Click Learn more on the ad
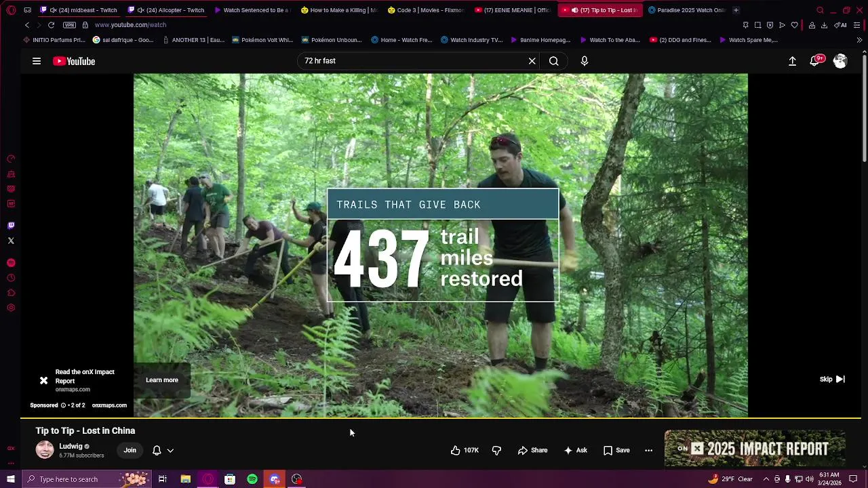This screenshot has width=868, height=488. (162, 380)
